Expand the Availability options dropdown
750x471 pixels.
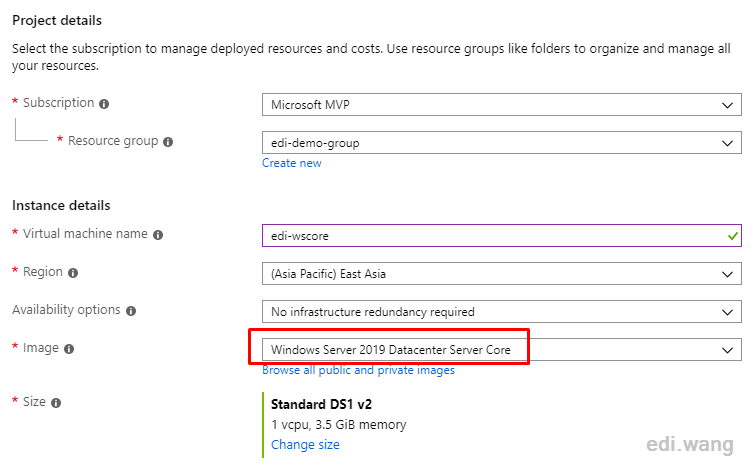[x=502, y=312]
